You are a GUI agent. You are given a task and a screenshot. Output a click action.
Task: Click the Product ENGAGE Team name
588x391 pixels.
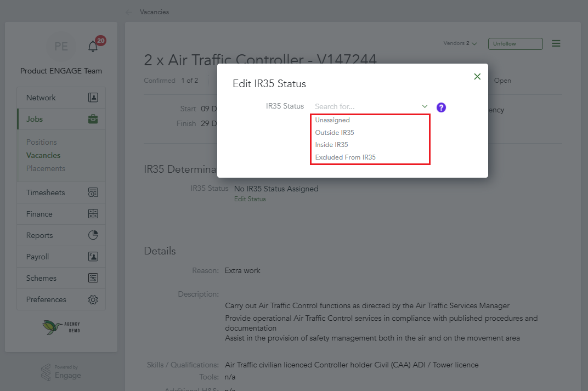pyautogui.click(x=61, y=71)
